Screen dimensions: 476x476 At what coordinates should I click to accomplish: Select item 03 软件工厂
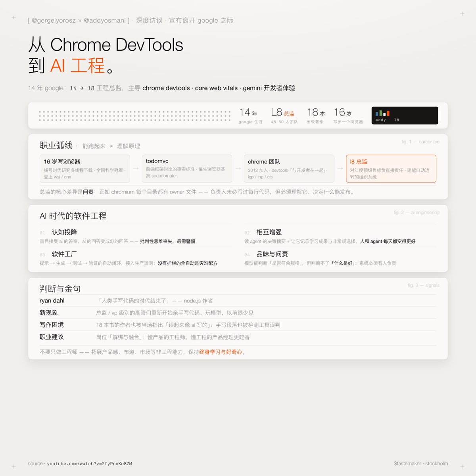tap(136, 258)
